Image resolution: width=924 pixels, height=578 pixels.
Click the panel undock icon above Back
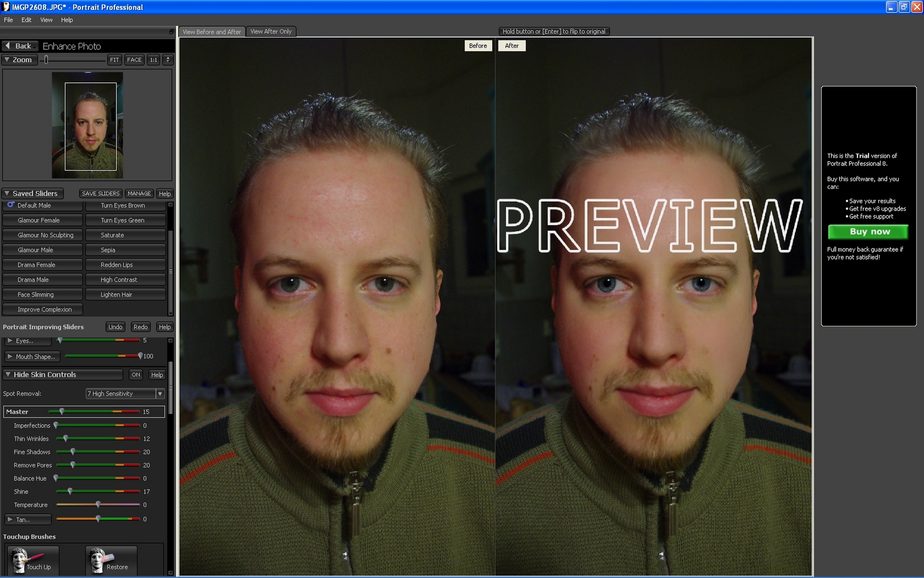(x=171, y=32)
